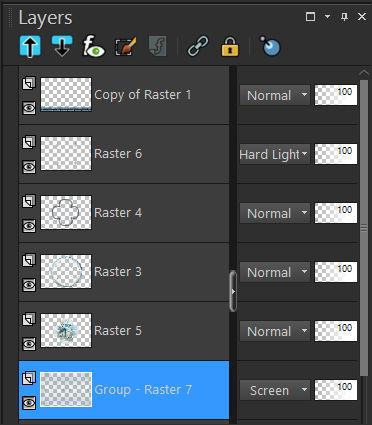Click the Edit Selection brush icon
Screen dimensions: 372x425
pyautogui.click(x=126, y=46)
